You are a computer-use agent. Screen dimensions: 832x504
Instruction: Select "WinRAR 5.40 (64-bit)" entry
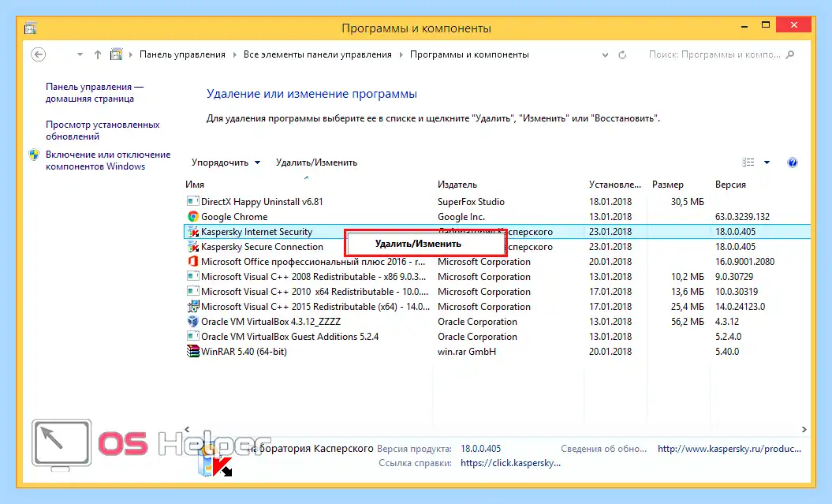click(244, 351)
